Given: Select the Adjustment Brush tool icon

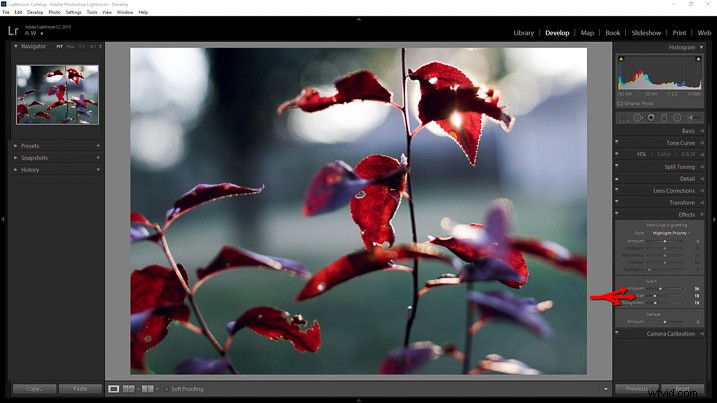Looking at the screenshot, I should (x=695, y=118).
